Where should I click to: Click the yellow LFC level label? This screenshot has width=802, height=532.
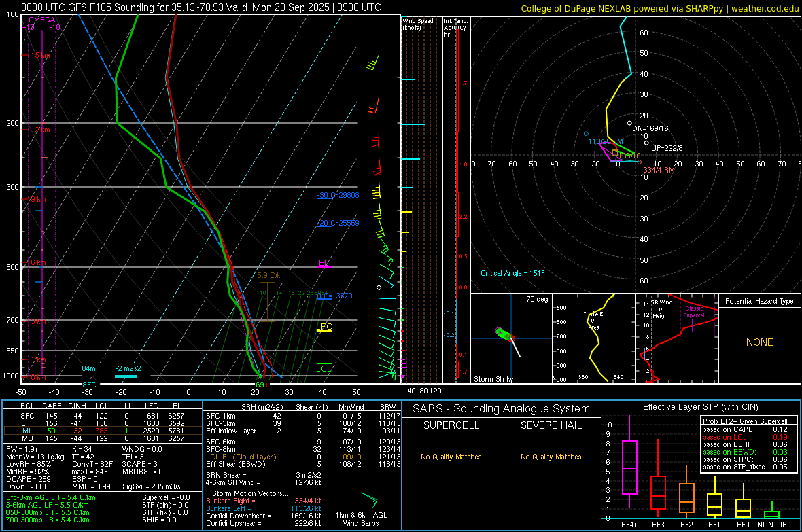324,327
